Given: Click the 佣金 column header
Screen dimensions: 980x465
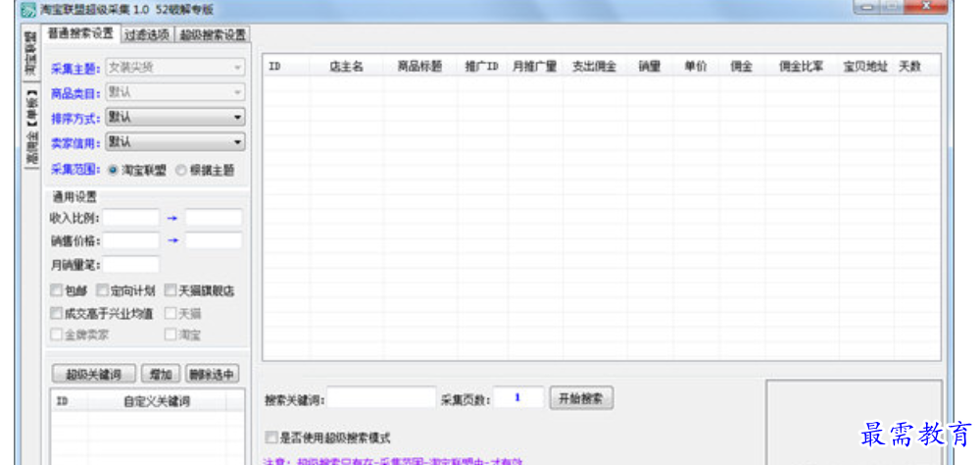Looking at the screenshot, I should coord(741,67).
